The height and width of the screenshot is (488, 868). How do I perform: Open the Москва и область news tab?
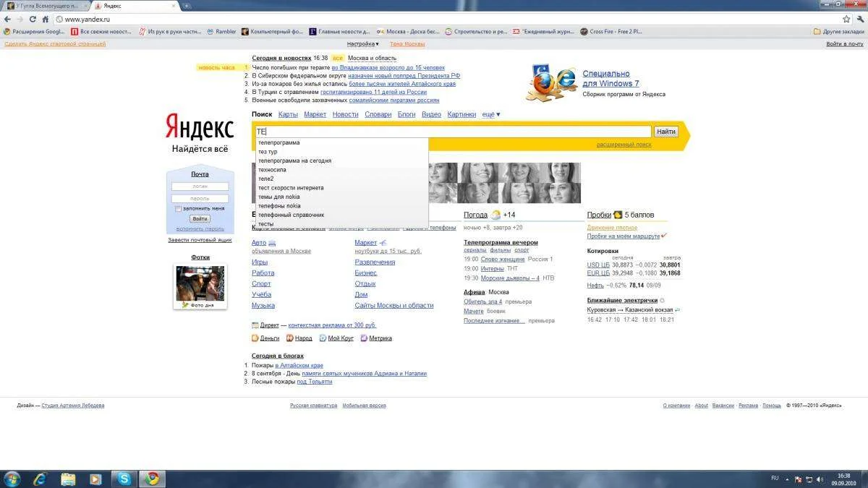[372, 58]
